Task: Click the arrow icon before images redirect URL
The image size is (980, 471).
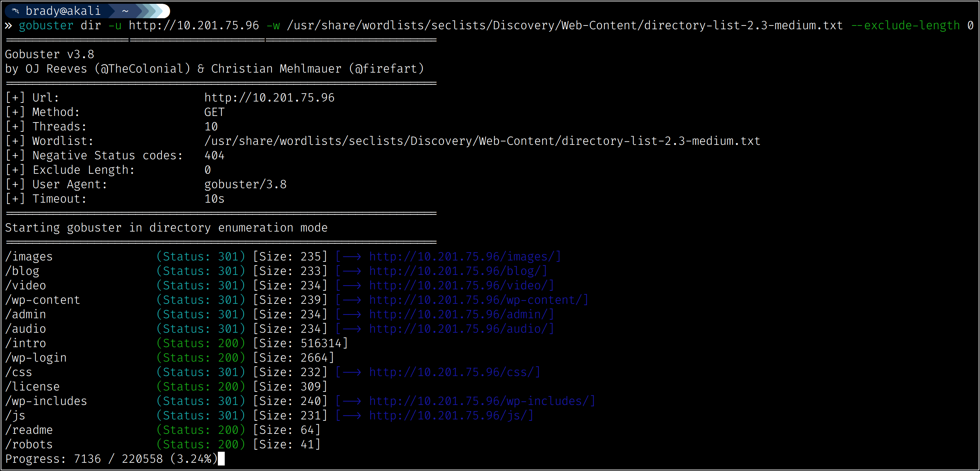Action: tap(352, 257)
